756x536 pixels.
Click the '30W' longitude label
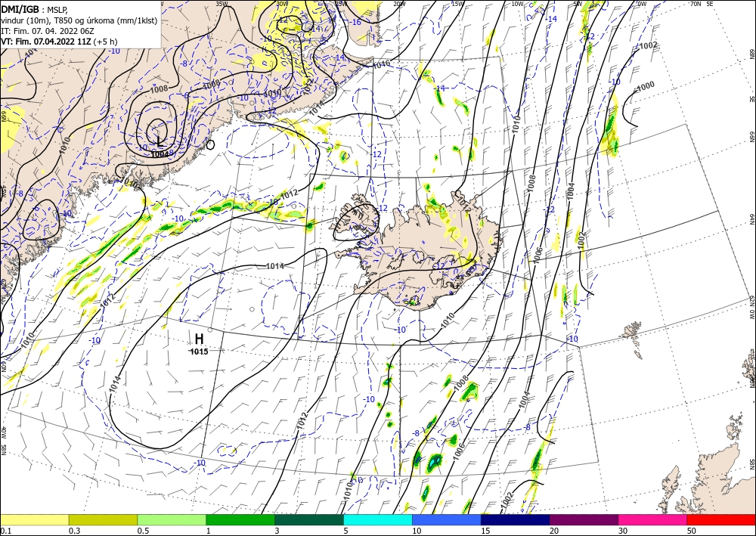(x=282, y=3)
